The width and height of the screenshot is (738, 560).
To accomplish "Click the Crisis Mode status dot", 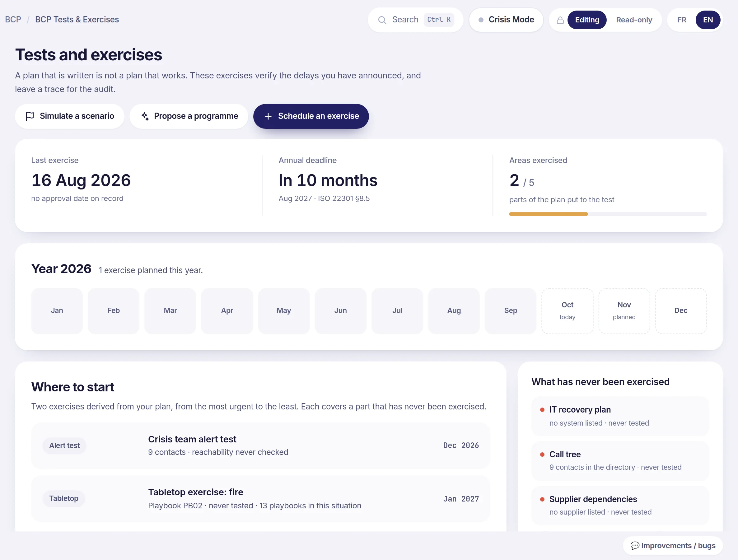I will 481,20.
